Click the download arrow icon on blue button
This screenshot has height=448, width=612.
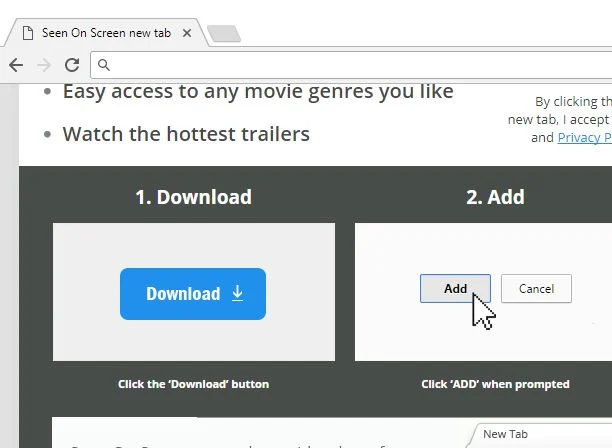pos(237,293)
